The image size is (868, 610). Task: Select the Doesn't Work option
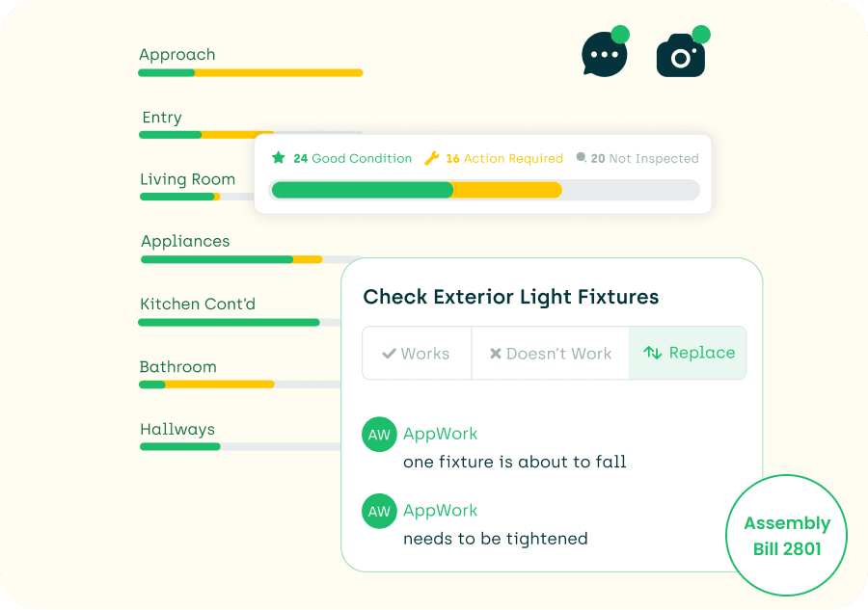tap(551, 353)
